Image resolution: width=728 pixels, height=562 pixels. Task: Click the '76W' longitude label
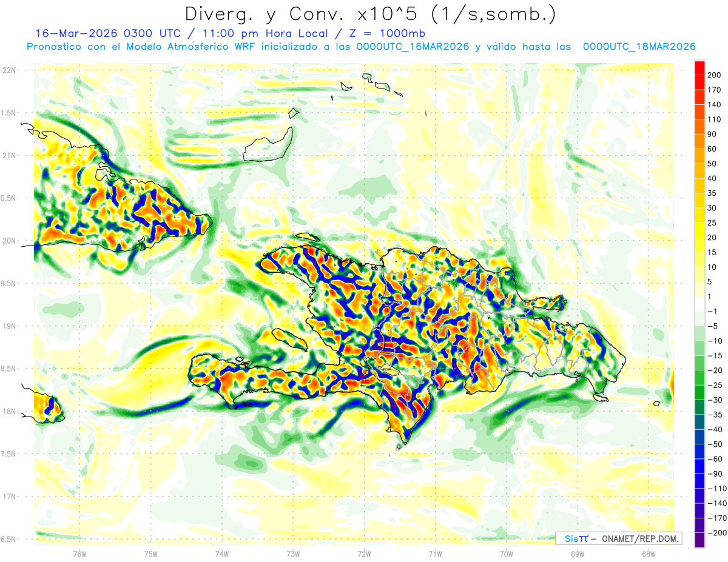coord(79,554)
